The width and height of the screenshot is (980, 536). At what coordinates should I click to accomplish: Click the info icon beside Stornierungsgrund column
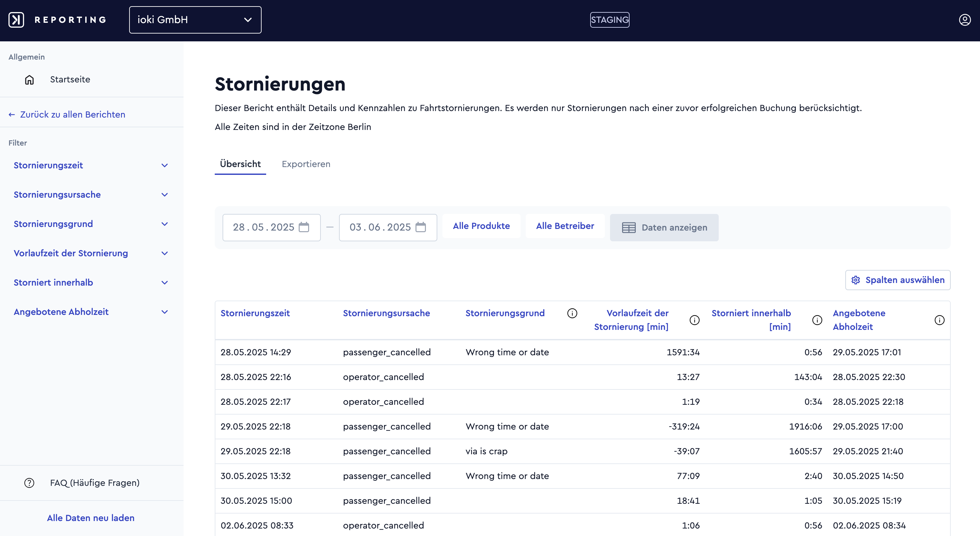tap(572, 313)
